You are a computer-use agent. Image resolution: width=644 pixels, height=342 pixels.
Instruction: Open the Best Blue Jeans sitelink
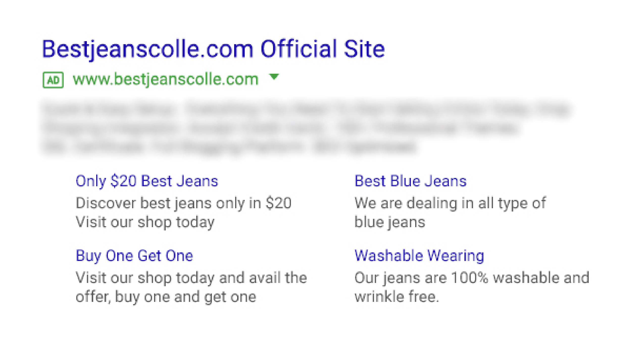click(411, 181)
